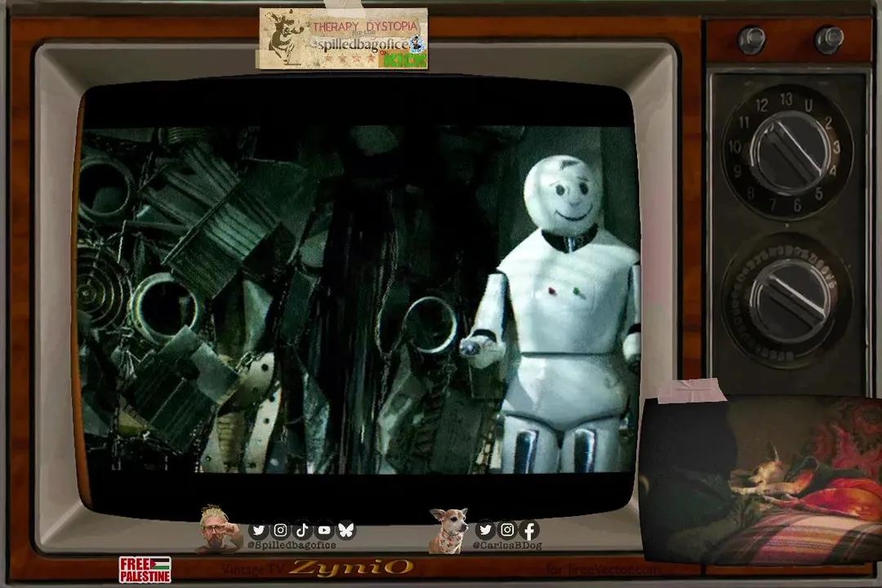Select channel 6 on the upper dial
Image resolution: width=882 pixels, height=588 pixels.
[797, 206]
